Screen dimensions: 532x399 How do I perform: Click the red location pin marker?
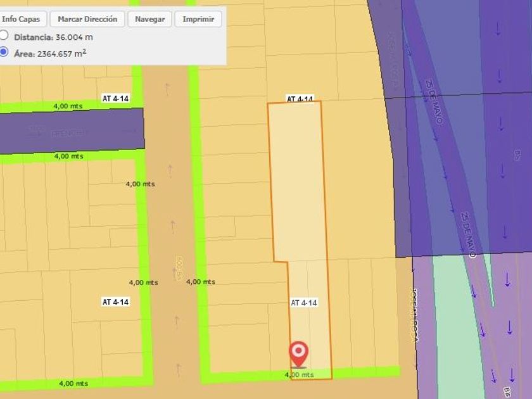298,355
